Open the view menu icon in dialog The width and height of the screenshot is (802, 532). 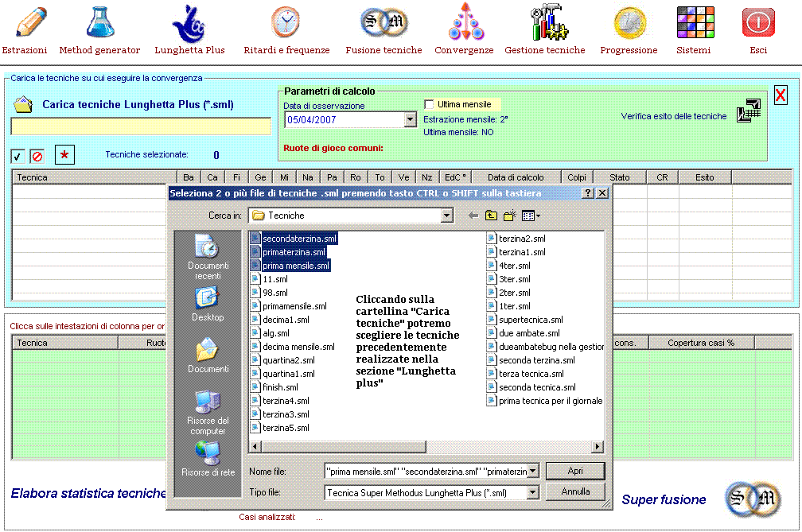531,216
